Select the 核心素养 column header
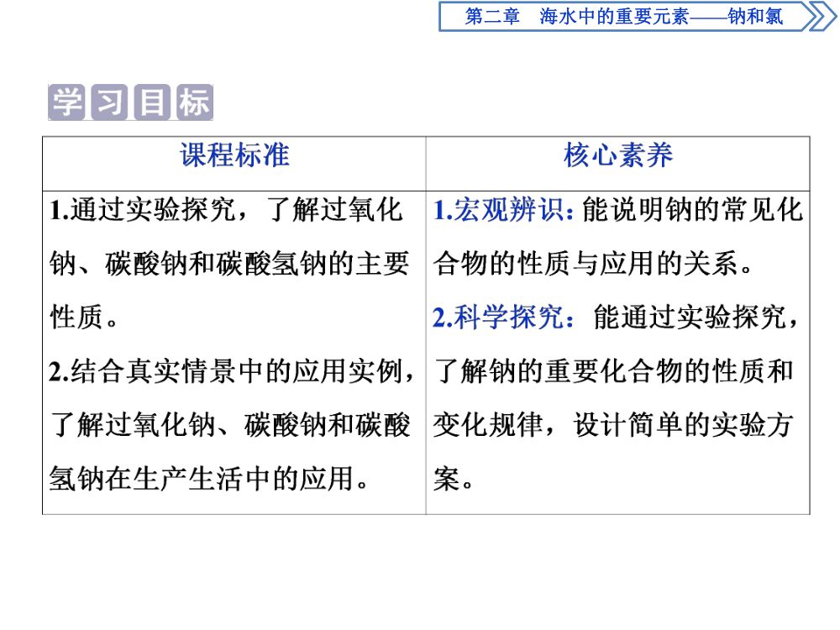The height and width of the screenshot is (630, 840). pos(618,155)
